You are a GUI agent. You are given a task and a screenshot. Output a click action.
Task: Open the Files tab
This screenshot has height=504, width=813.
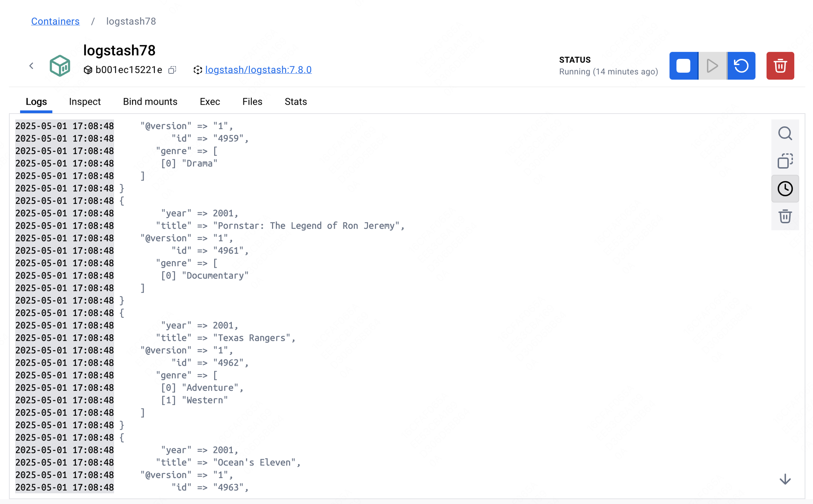[x=252, y=102]
